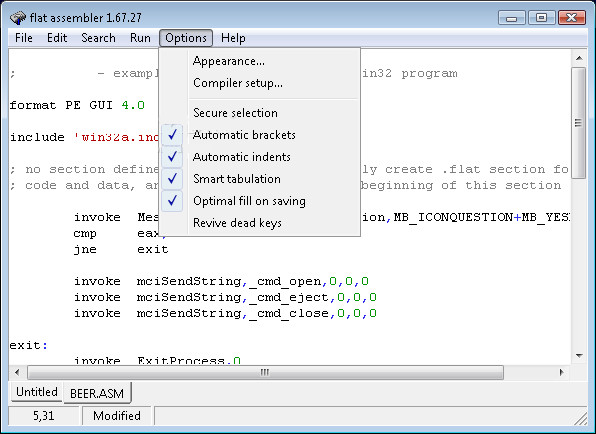The height and width of the screenshot is (434, 596).
Task: Click the vertical scrollbar thumb
Action: [579, 123]
